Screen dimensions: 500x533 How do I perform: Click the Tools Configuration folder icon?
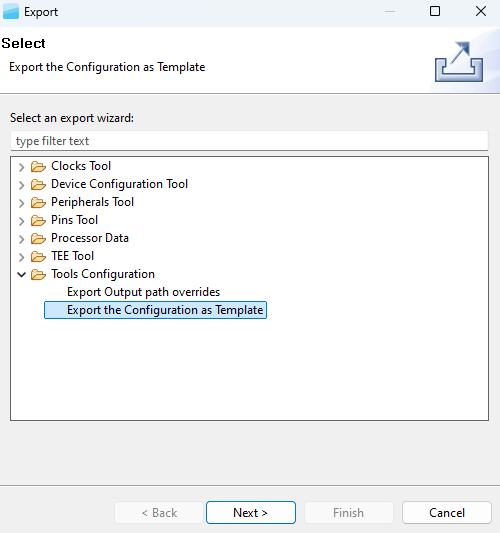[38, 275]
